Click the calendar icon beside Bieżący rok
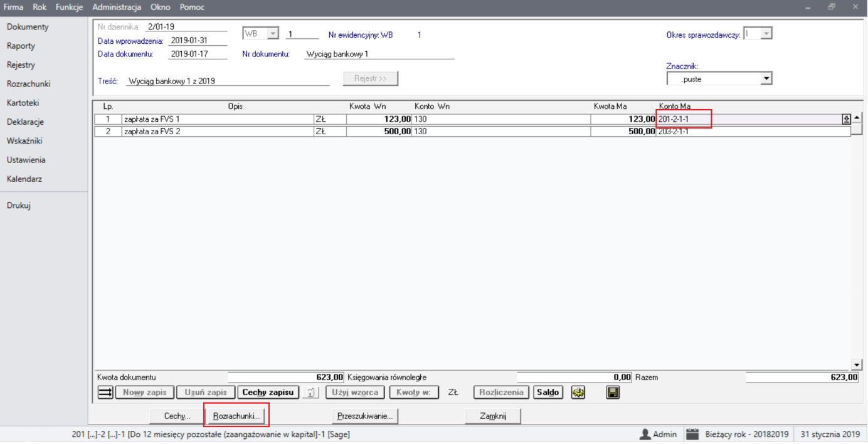The image size is (868, 444). point(692,434)
